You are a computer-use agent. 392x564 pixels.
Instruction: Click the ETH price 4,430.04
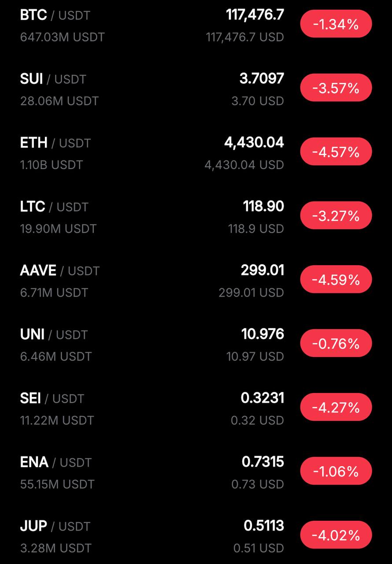pos(254,143)
